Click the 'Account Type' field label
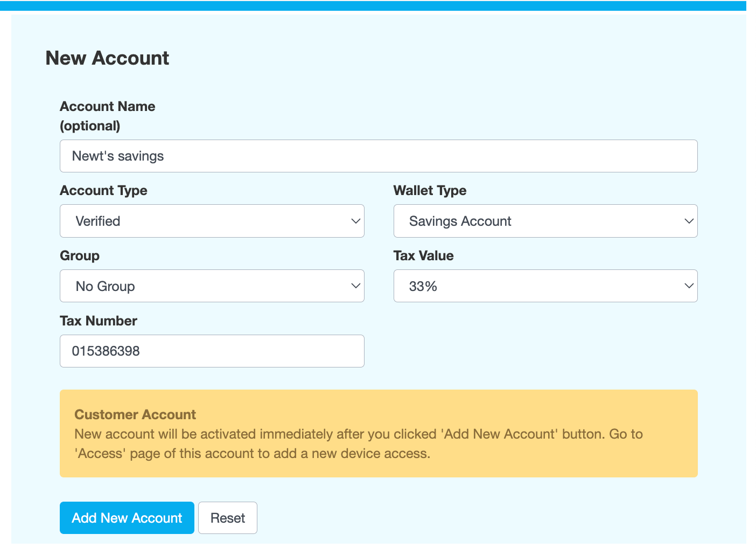The width and height of the screenshot is (756, 555). [103, 191]
